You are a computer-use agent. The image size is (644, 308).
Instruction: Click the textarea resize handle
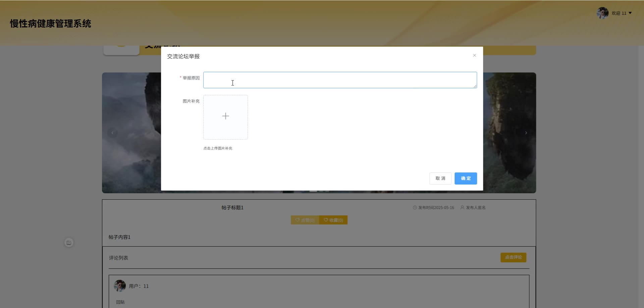pos(475,86)
